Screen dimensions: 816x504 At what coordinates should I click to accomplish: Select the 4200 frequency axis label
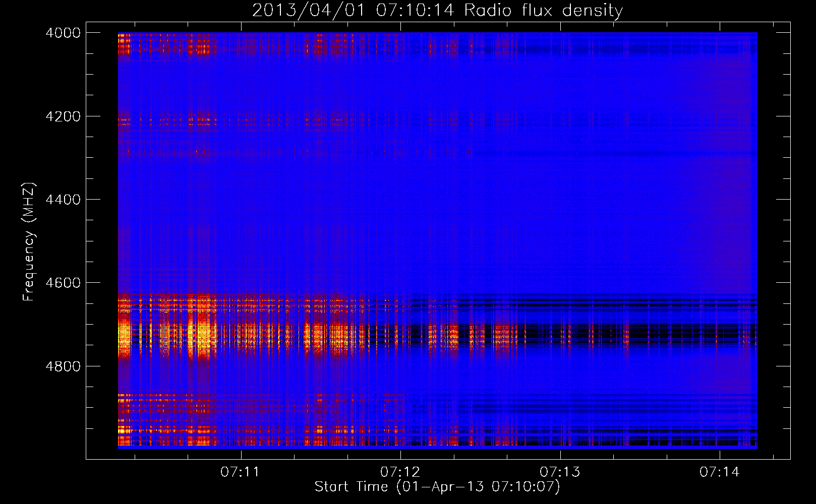[x=63, y=116]
